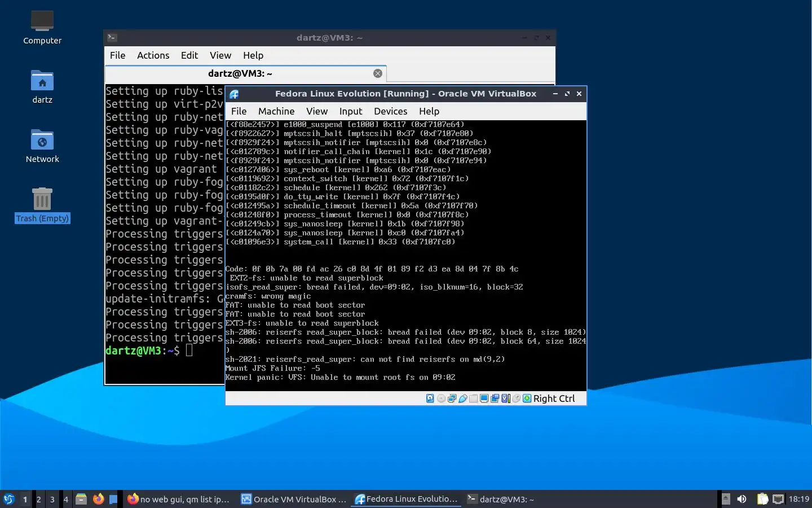Click the show desktop icon in taskbar
Image resolution: width=812 pixels, height=508 pixels.
tap(113, 499)
